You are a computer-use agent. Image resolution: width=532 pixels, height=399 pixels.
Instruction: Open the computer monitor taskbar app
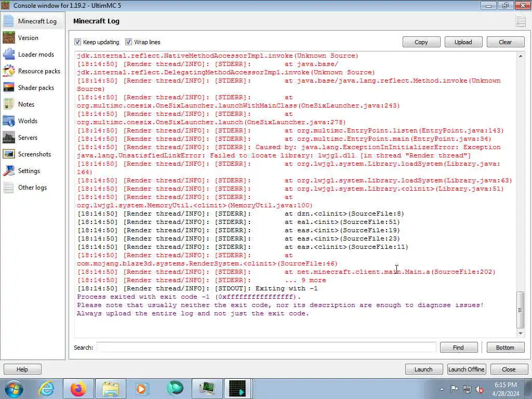pos(207,389)
